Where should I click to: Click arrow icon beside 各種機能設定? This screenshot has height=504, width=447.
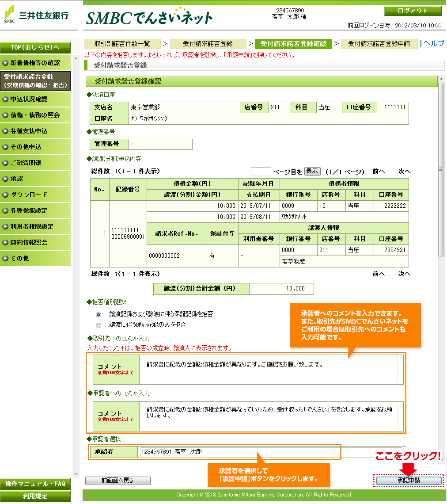[x=5, y=211]
